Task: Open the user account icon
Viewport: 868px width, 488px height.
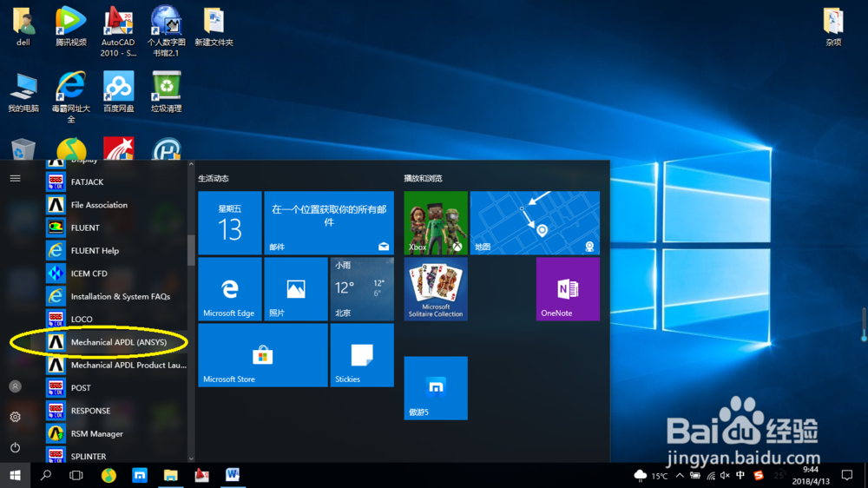Action: click(x=15, y=386)
